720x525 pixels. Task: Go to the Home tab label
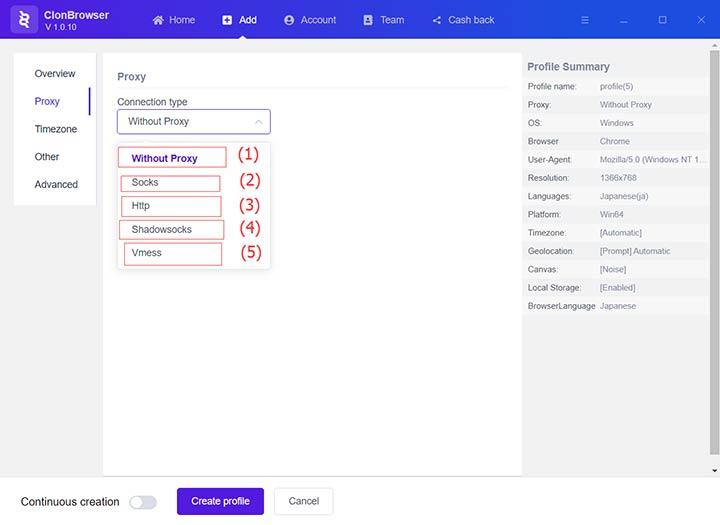[x=182, y=20]
